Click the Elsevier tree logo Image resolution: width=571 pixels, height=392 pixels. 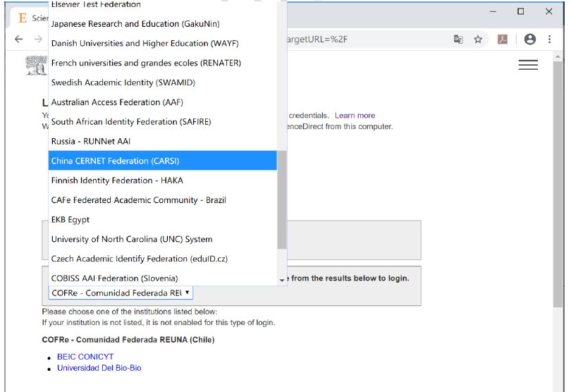pyautogui.click(x=36, y=66)
